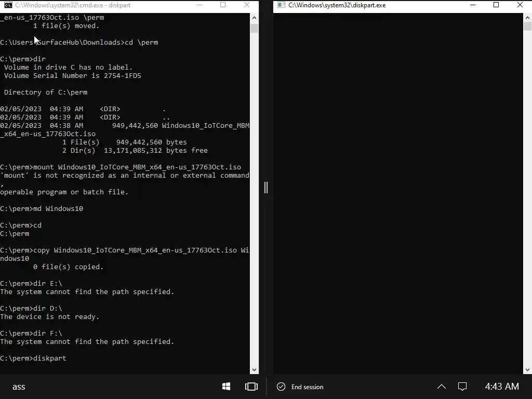Click the taskbar search box showing ass

19,387
